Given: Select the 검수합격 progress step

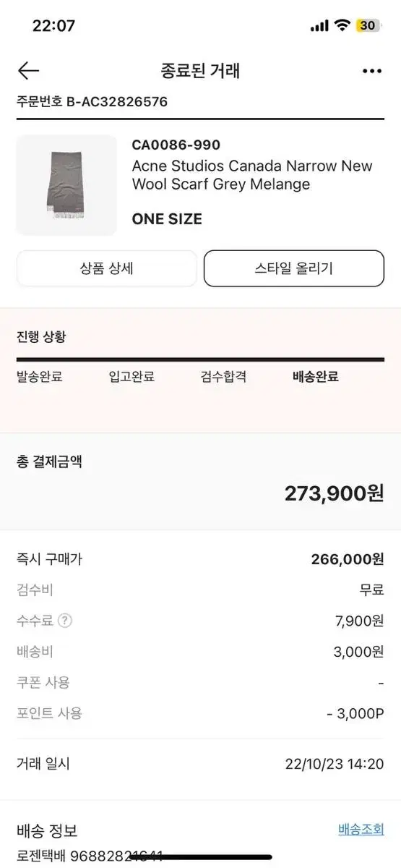Looking at the screenshot, I should 224,376.
